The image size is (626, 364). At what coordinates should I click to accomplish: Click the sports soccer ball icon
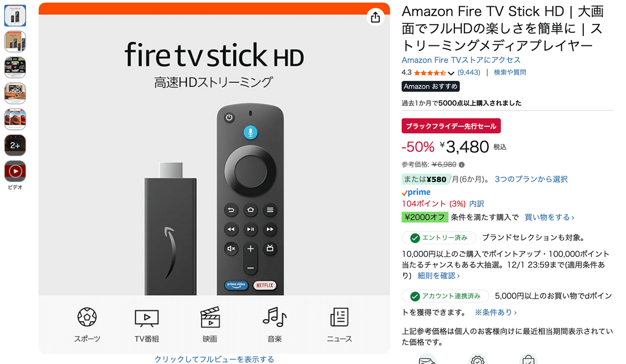point(87,317)
